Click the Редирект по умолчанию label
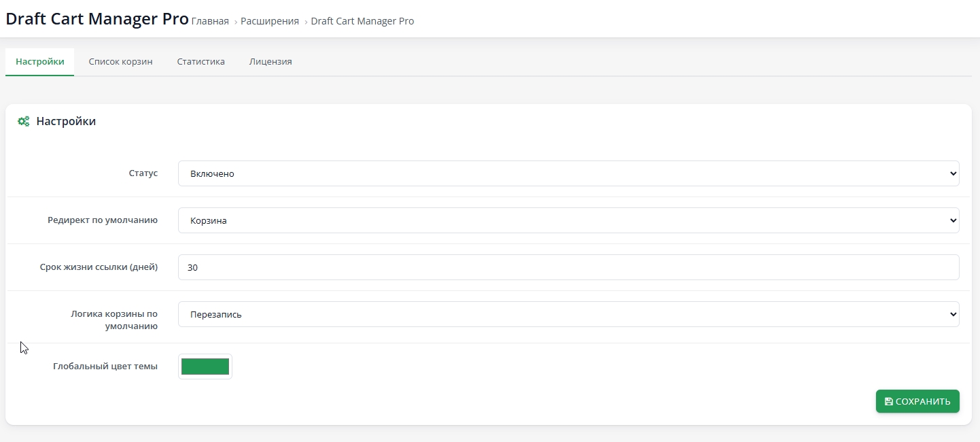The width and height of the screenshot is (980, 442). [x=103, y=220]
